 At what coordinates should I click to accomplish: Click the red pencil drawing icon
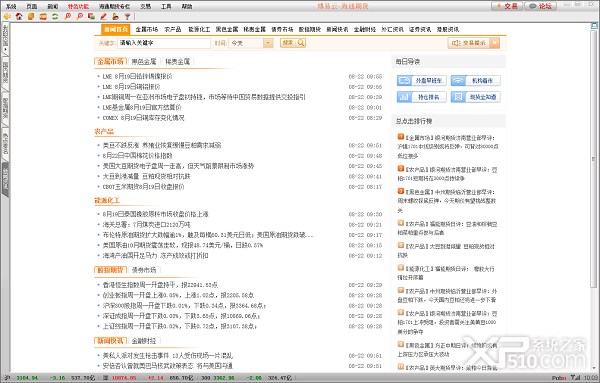point(103,16)
